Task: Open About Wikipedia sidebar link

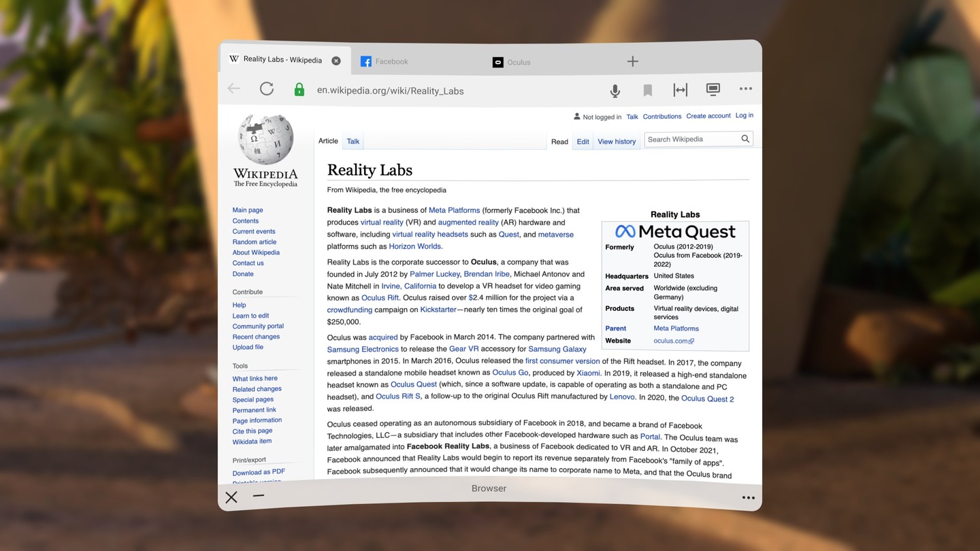Action: click(256, 252)
